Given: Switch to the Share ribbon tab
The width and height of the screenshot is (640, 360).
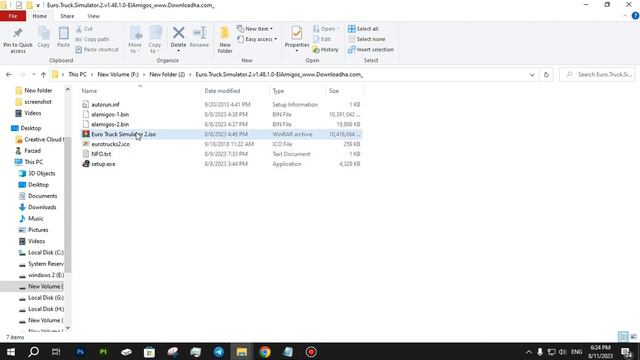Looking at the screenshot, I should pos(67,16).
